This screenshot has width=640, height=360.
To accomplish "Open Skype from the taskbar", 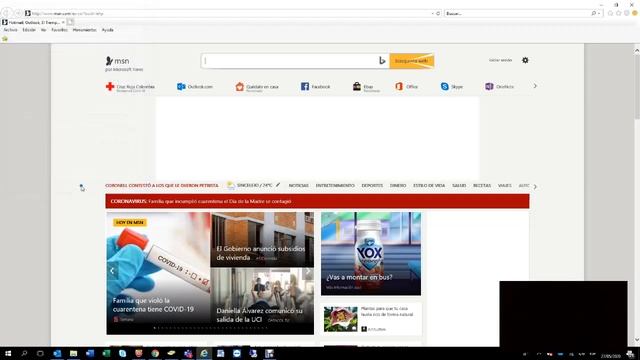I will point(122,353).
